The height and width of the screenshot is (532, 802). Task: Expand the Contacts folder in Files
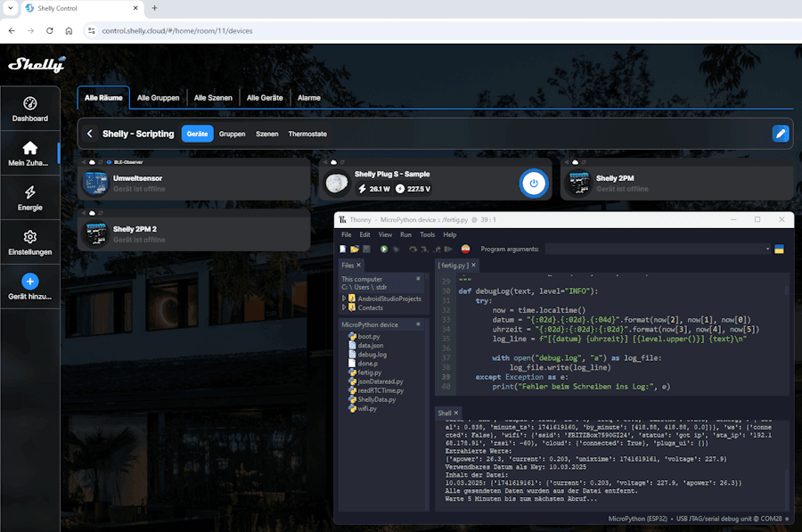(x=344, y=307)
